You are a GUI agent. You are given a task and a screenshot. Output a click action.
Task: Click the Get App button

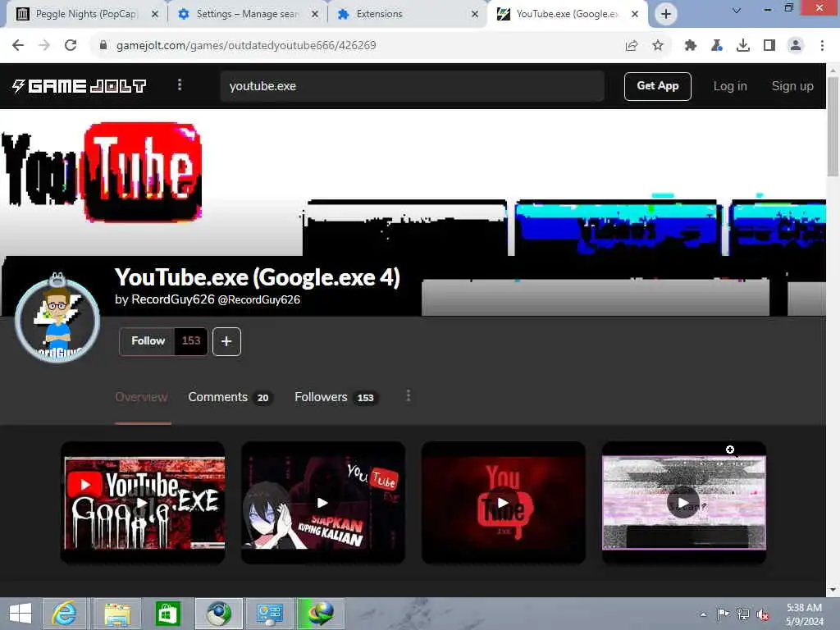pos(657,86)
